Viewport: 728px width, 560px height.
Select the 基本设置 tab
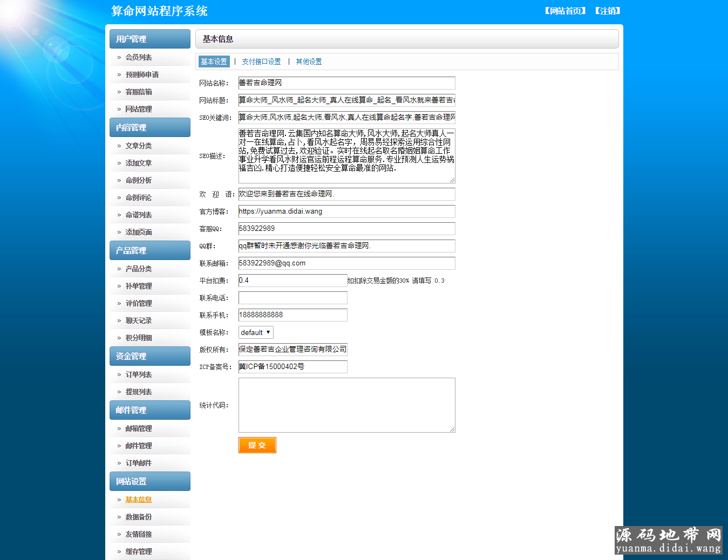(214, 62)
